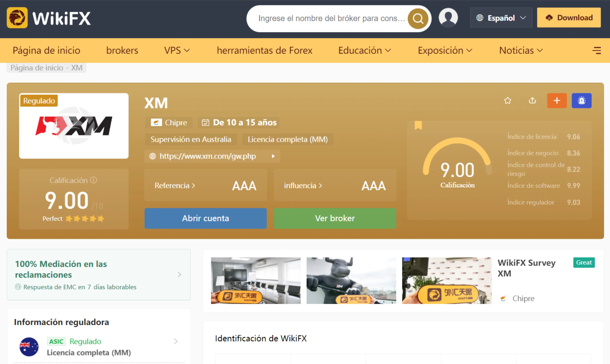Open the Español language dropdown
The height and width of the screenshot is (364, 610).
[x=501, y=18]
